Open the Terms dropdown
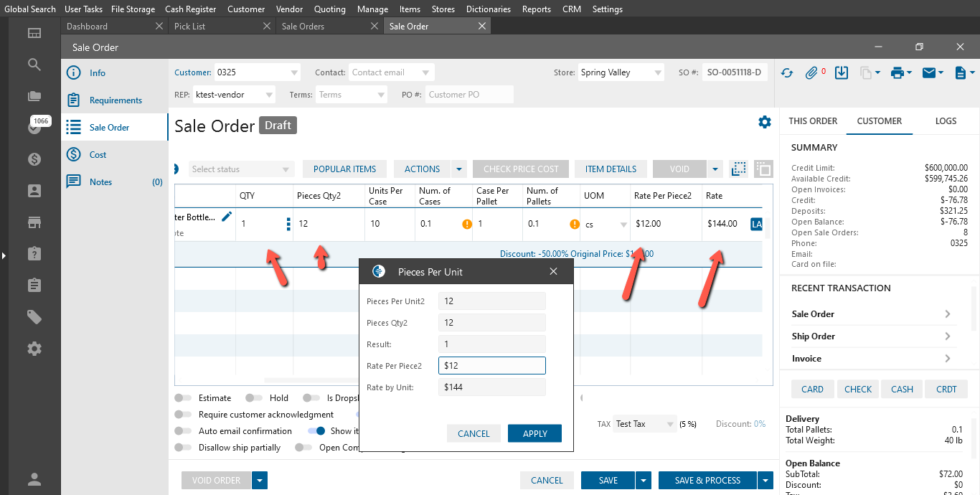Screen dimensions: 980x495 pyautogui.click(x=381, y=95)
